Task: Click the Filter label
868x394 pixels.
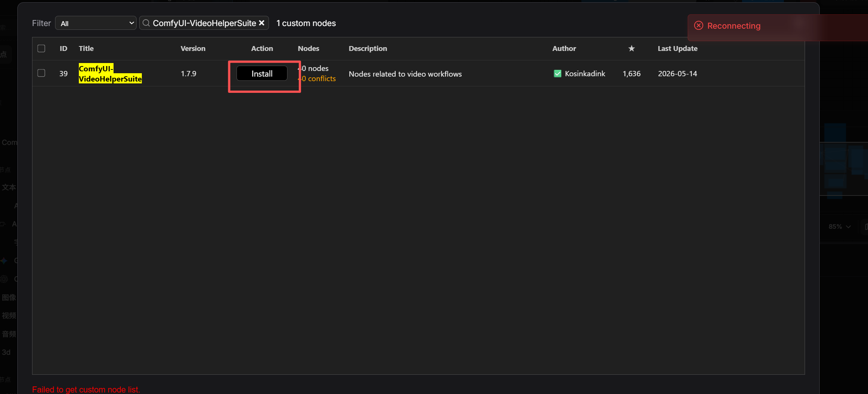Action: coord(41,23)
